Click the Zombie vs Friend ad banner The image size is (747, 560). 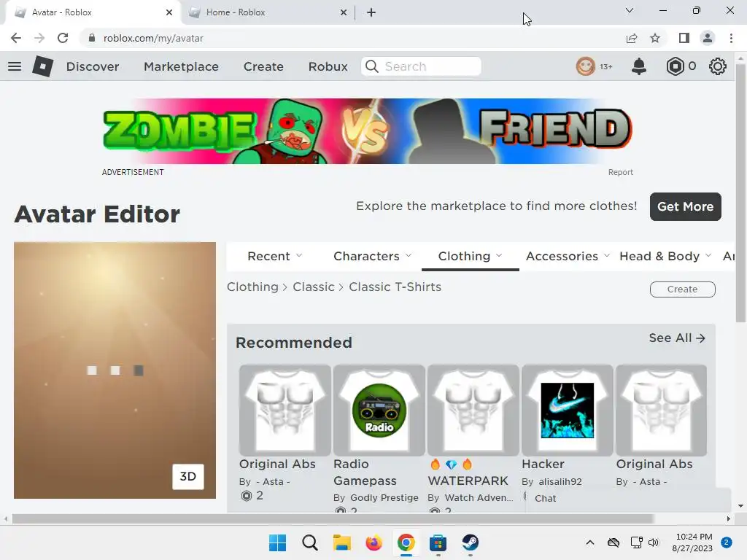(x=368, y=131)
